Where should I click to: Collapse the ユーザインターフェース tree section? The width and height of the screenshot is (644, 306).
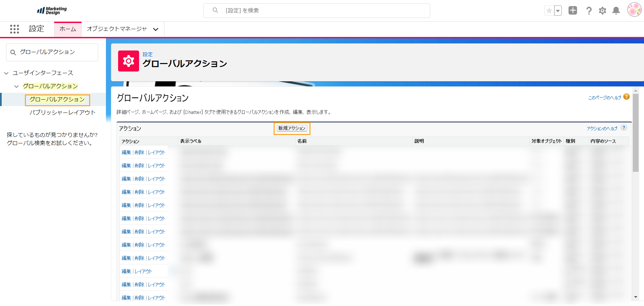click(6, 73)
